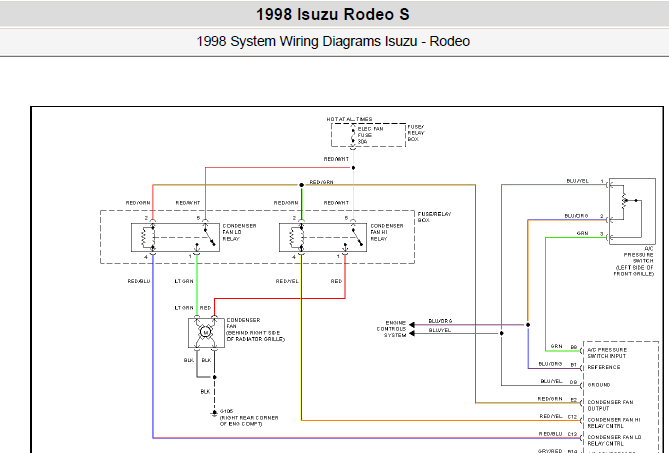The height and width of the screenshot is (453, 669).
Task: Click the 'CONDENSER FAN LO RELAY CNTRL' terminal label
Action: (614, 440)
